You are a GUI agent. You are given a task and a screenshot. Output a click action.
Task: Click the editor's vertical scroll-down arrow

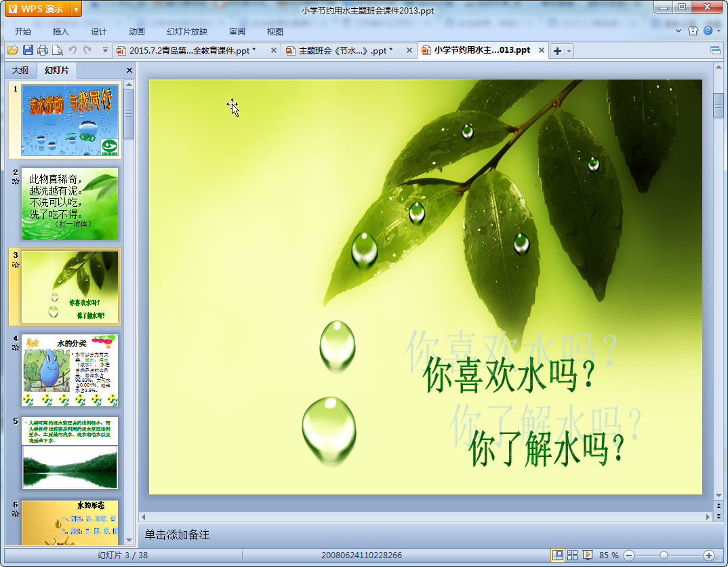719,495
